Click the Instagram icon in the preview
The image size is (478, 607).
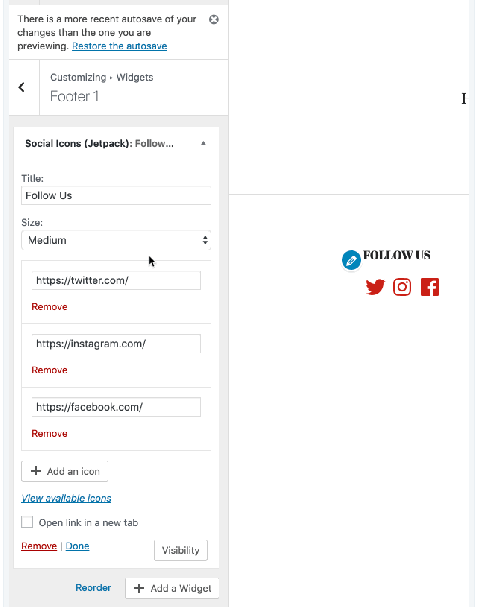coord(402,287)
